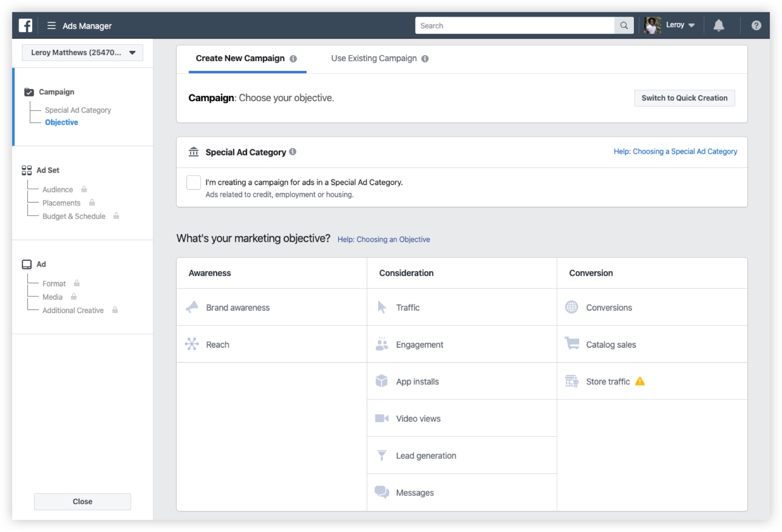
Task: Select Media under the Ad section
Action: click(52, 297)
